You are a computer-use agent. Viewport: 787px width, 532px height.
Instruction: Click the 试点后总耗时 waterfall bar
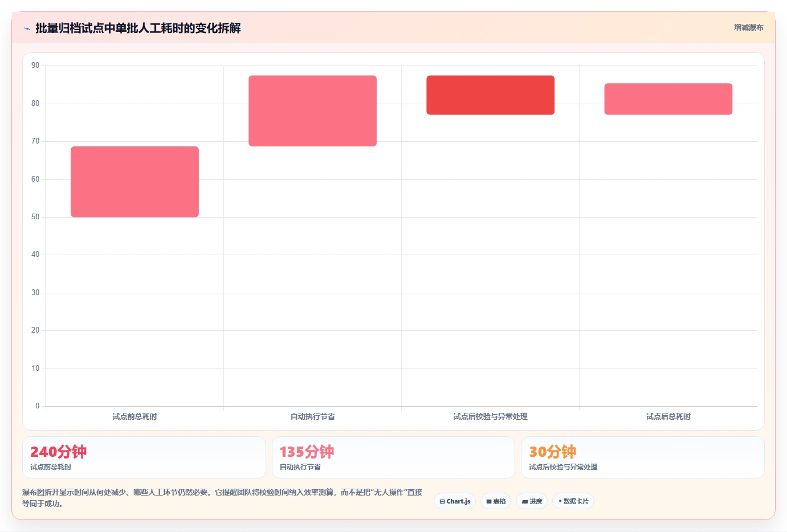point(668,99)
